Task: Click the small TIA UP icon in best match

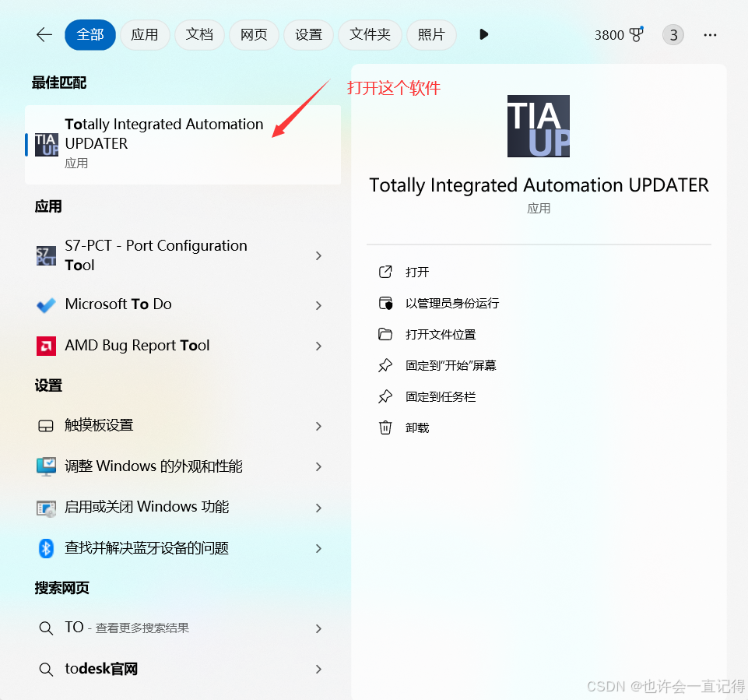Action: click(46, 145)
